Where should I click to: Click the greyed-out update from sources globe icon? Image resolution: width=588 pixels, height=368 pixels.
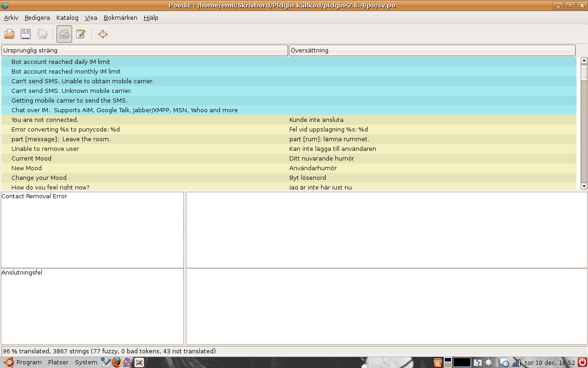point(42,34)
